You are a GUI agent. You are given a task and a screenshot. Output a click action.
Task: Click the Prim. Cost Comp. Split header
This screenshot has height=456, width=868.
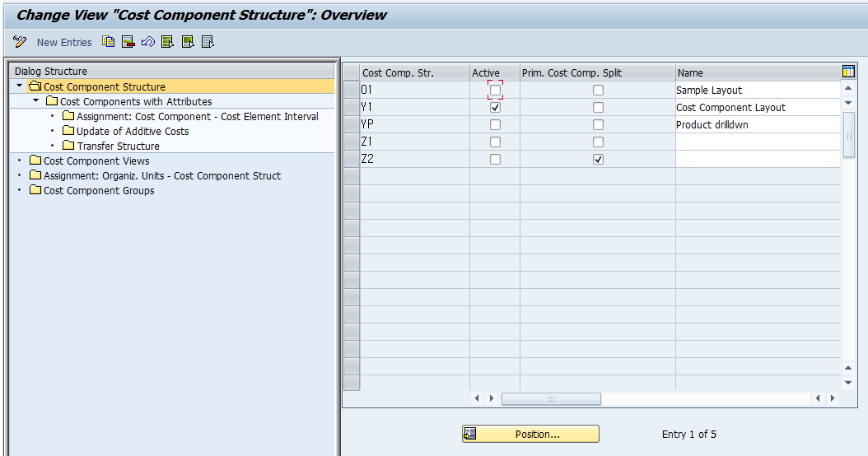point(598,72)
